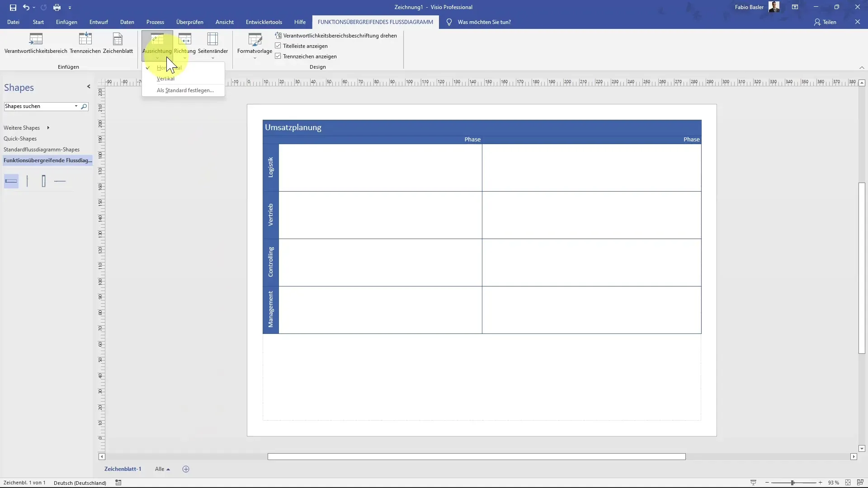Open the Entwicklertools tab
The width and height of the screenshot is (868, 488).
(264, 22)
